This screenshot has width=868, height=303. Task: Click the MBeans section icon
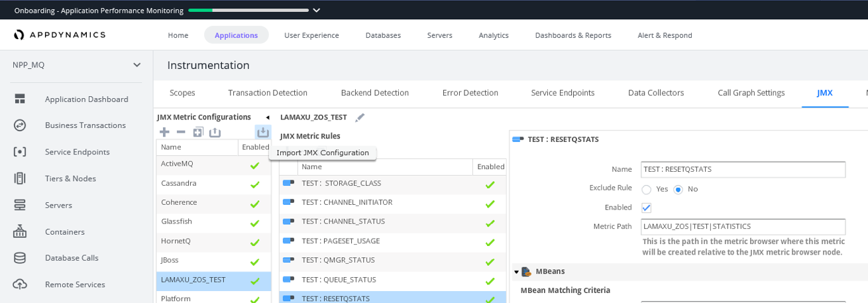pos(527,272)
